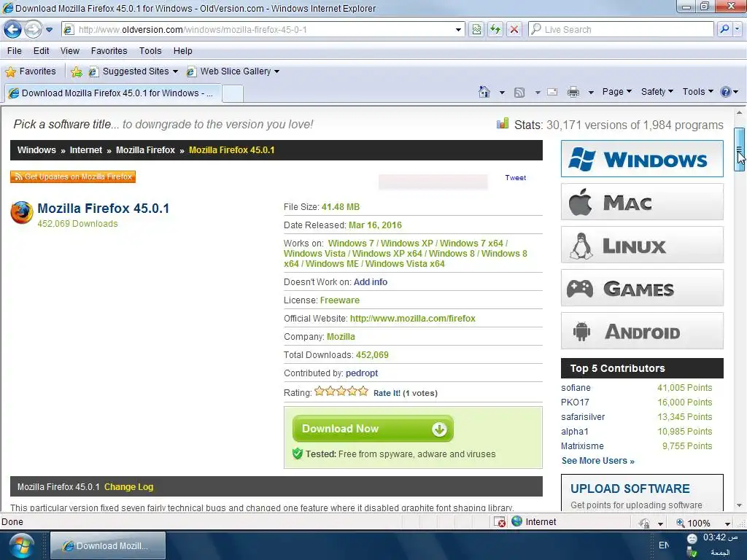Screen dimensions: 747x560
Task: Toggle the Compatibility View icon
Action: [476, 29]
